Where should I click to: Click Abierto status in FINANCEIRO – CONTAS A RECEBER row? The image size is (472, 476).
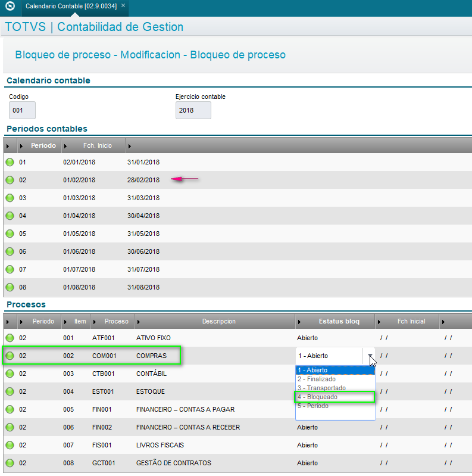click(307, 427)
